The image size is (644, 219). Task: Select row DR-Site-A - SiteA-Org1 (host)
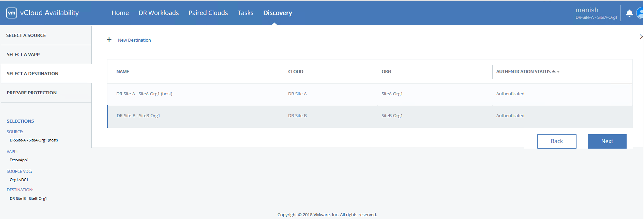click(x=370, y=94)
